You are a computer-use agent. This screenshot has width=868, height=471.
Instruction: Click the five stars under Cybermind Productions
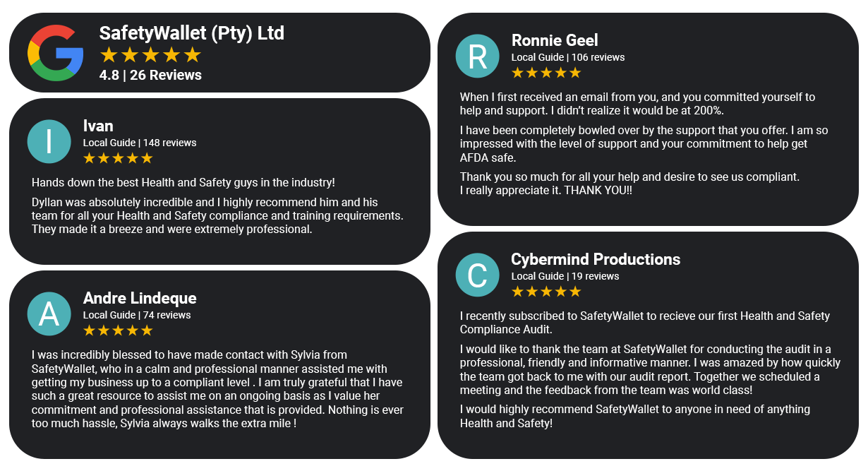point(546,292)
